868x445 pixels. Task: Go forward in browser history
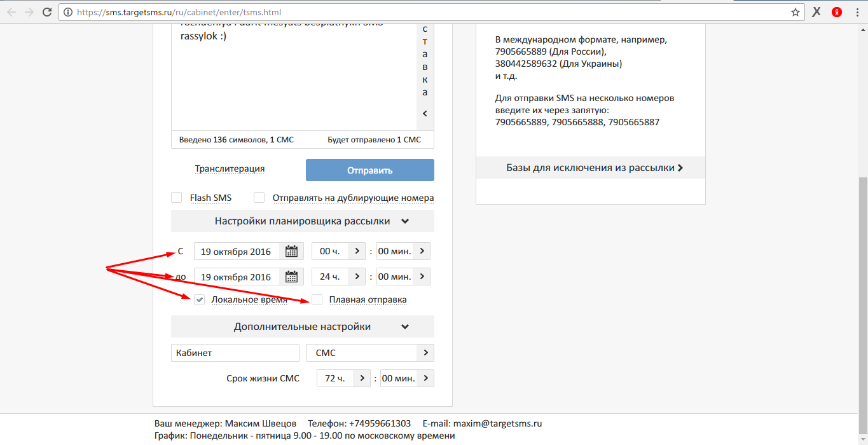(x=29, y=12)
